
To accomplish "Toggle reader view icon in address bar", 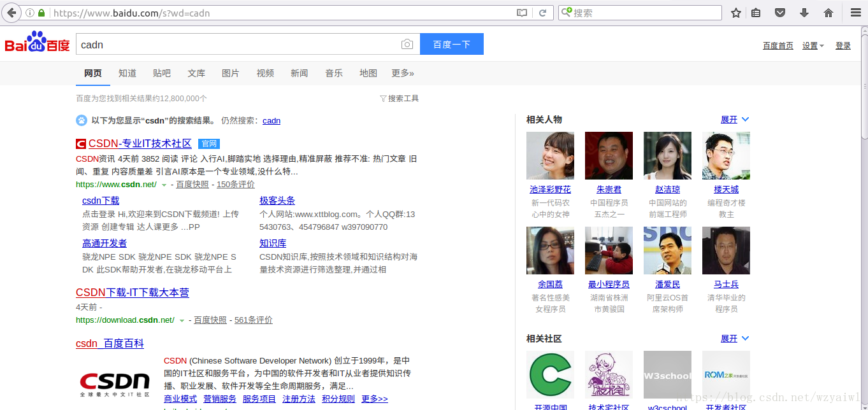I will coord(522,13).
